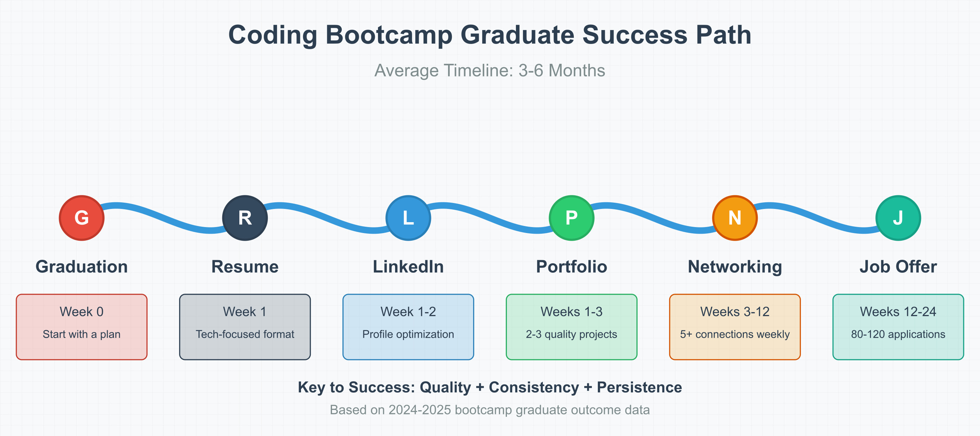The width and height of the screenshot is (980, 436).
Task: Select the Weeks 12-24 applications card
Action: (898, 327)
